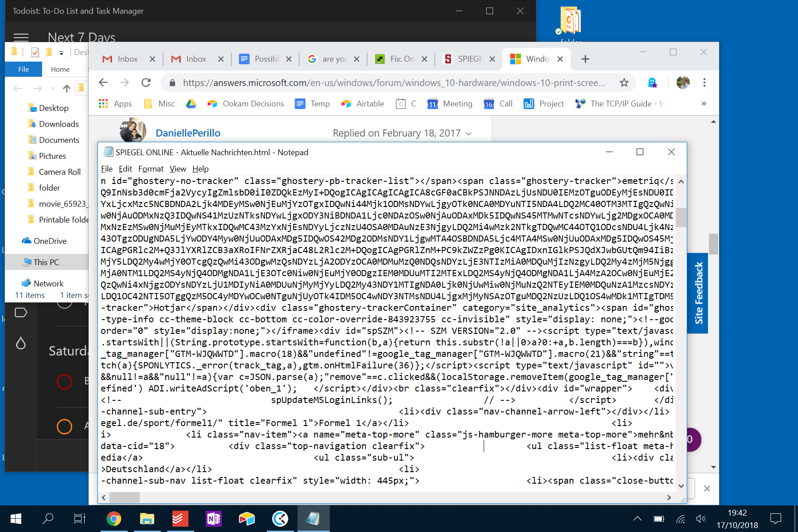Select Camera Roll in the navigation pane

click(54, 172)
